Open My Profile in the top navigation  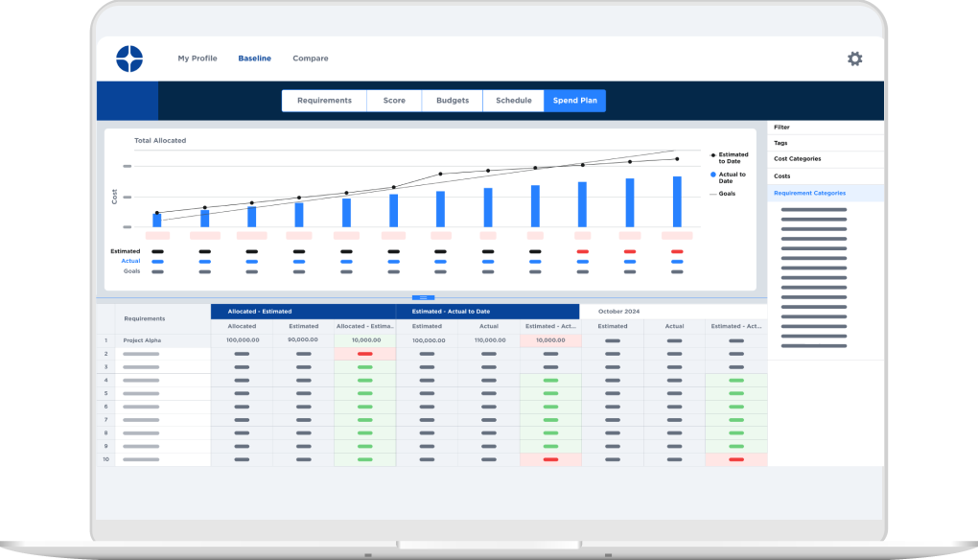pyautogui.click(x=196, y=58)
